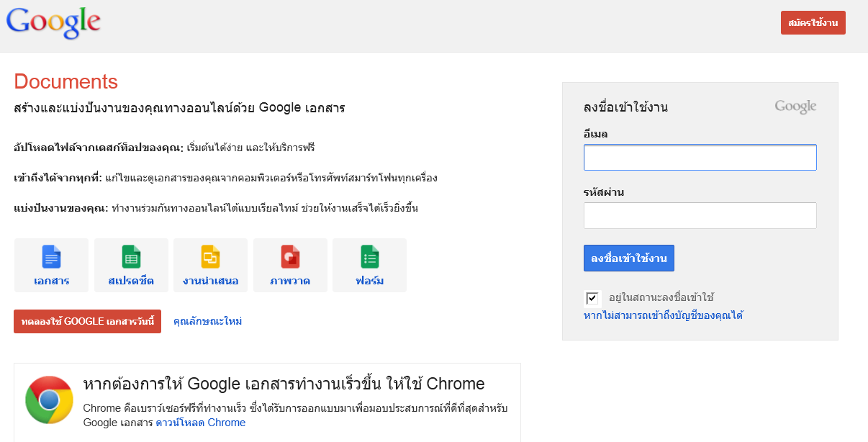Click the red สมัครใช้งาน sign-up button
Image resolution: width=868 pixels, height=442 pixels.
pyautogui.click(x=813, y=23)
